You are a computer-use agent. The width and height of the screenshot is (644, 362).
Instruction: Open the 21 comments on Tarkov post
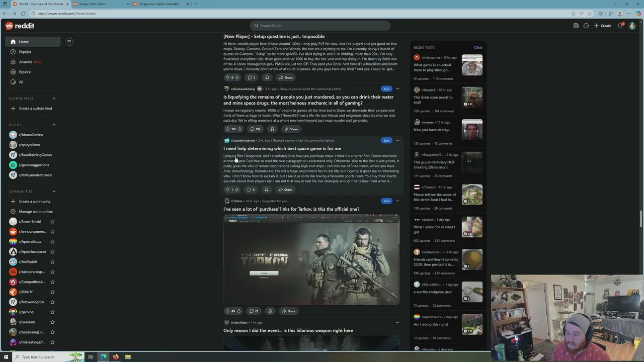coord(254,311)
